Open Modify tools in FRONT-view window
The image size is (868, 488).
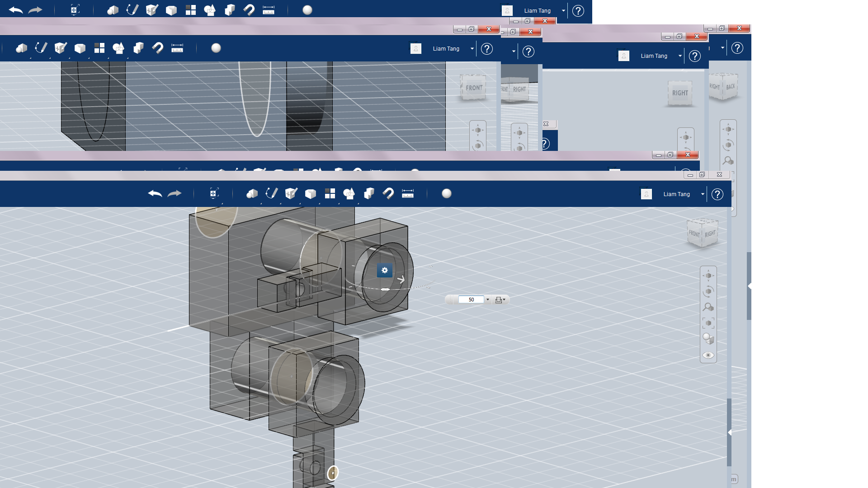(x=80, y=48)
